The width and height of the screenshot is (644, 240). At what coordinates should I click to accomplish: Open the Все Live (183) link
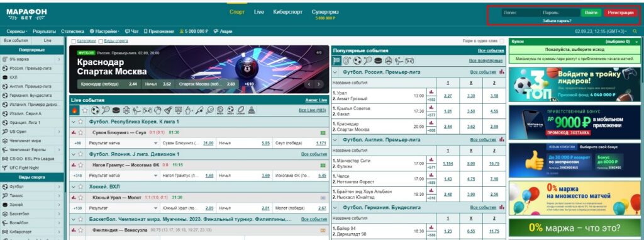tap(312, 110)
